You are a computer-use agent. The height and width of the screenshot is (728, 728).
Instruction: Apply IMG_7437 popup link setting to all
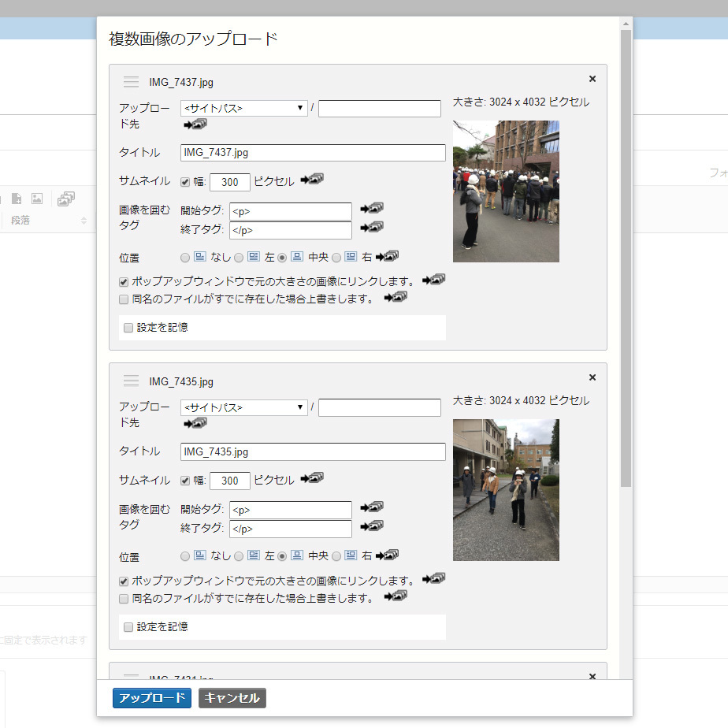pos(433,280)
